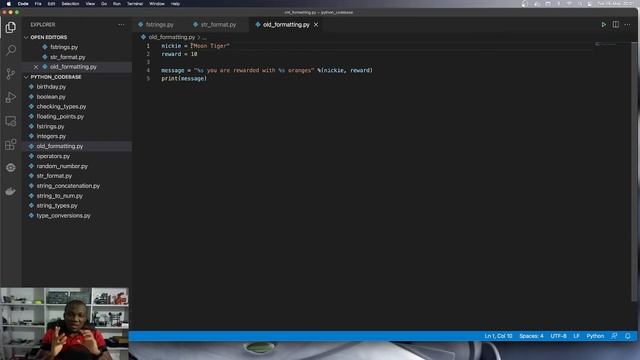
Task: Open the Source Control view
Action: click(11, 74)
